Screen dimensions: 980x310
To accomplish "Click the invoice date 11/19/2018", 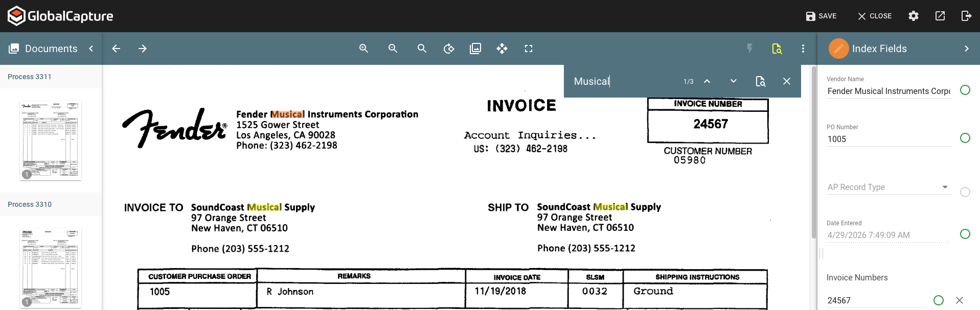I will pos(500,291).
